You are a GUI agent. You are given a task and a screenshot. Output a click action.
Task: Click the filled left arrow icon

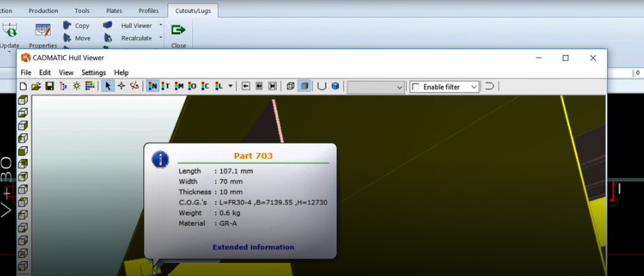pos(259,86)
